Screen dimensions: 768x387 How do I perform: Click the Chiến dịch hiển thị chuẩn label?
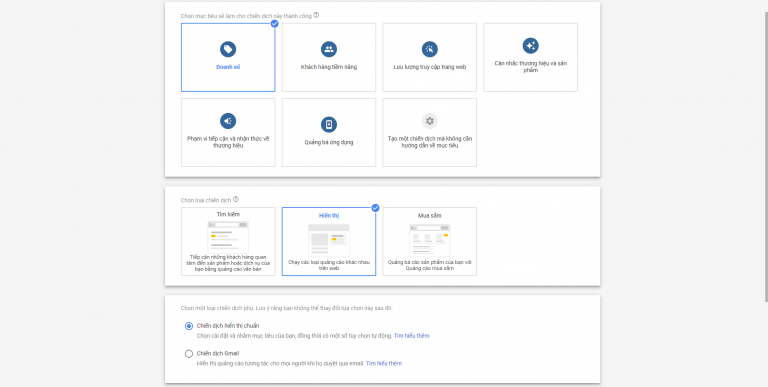tap(228, 326)
